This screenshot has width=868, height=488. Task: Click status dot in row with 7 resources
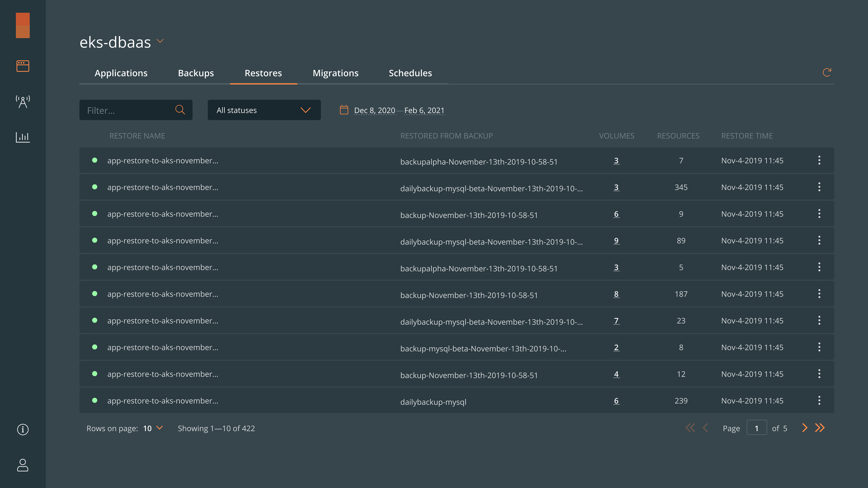coord(95,160)
